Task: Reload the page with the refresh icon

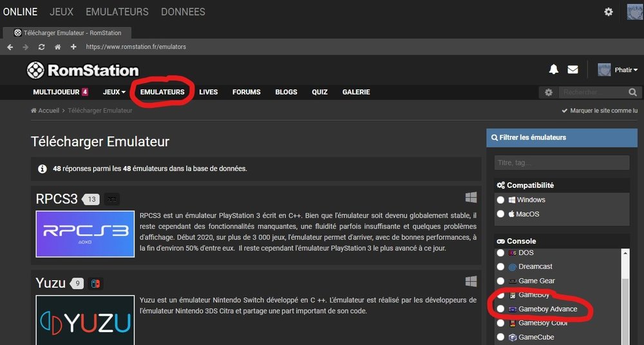Action: pyautogui.click(x=42, y=47)
